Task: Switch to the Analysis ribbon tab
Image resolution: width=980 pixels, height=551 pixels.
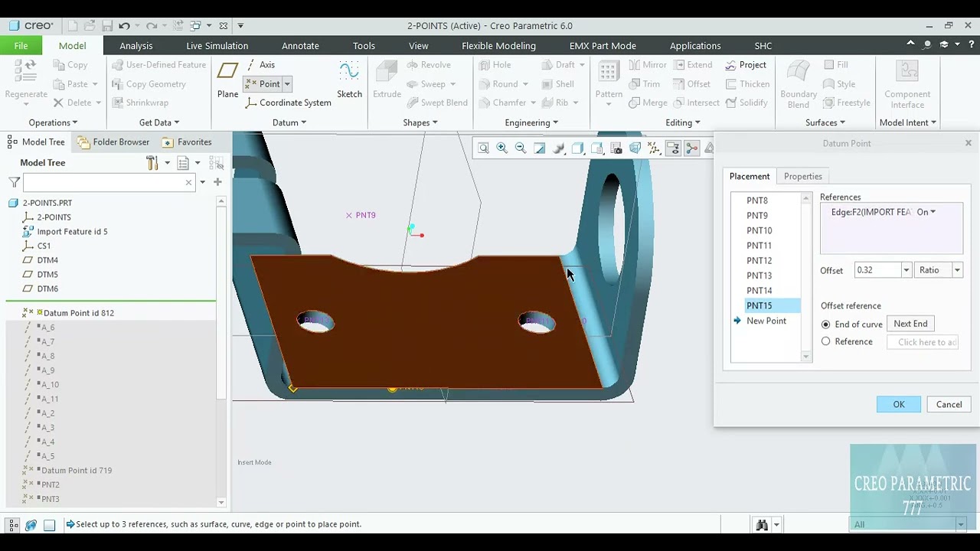Action: (136, 46)
